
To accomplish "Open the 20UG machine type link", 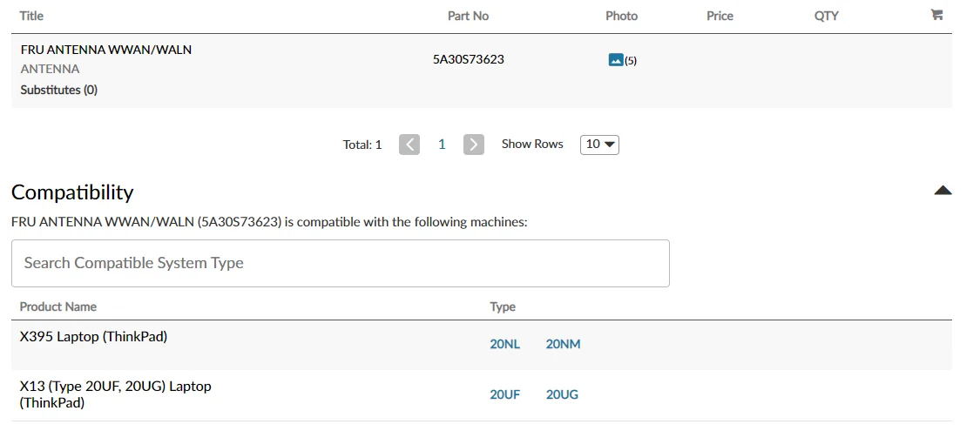I will point(562,394).
